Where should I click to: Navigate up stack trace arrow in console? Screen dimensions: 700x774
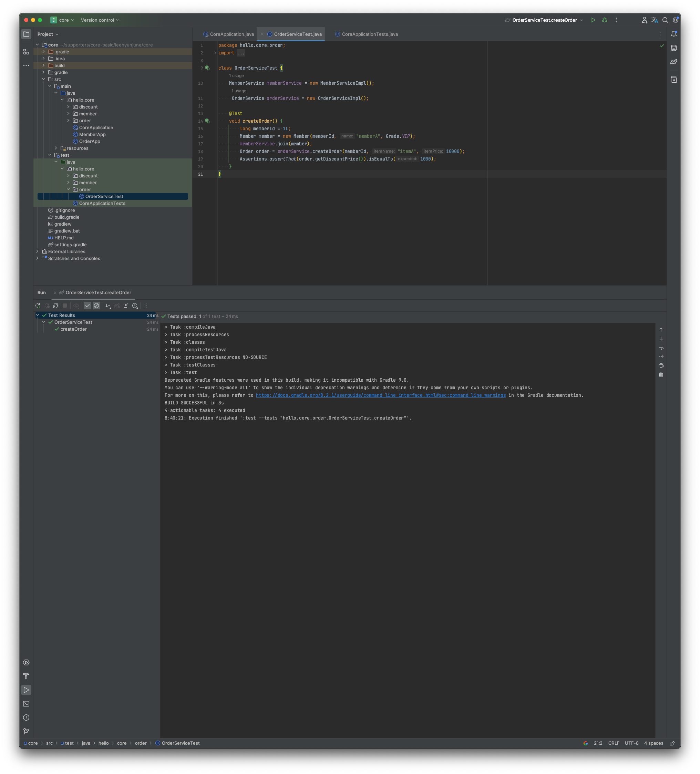pyautogui.click(x=661, y=330)
